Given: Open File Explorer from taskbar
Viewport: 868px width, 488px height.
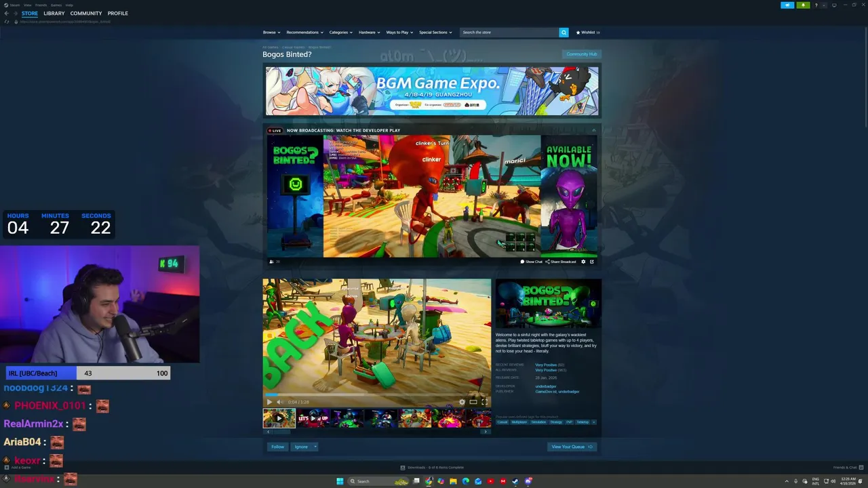Looking at the screenshot, I should click(453, 481).
